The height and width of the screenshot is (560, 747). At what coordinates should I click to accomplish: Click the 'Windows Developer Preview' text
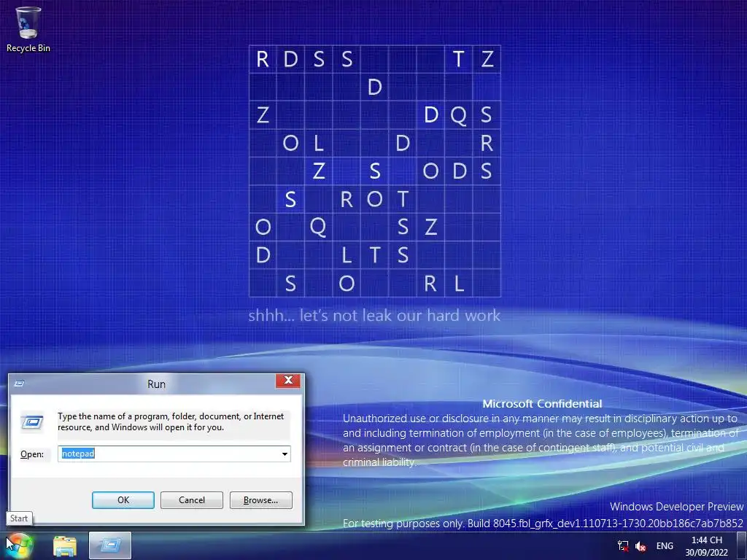click(x=676, y=507)
